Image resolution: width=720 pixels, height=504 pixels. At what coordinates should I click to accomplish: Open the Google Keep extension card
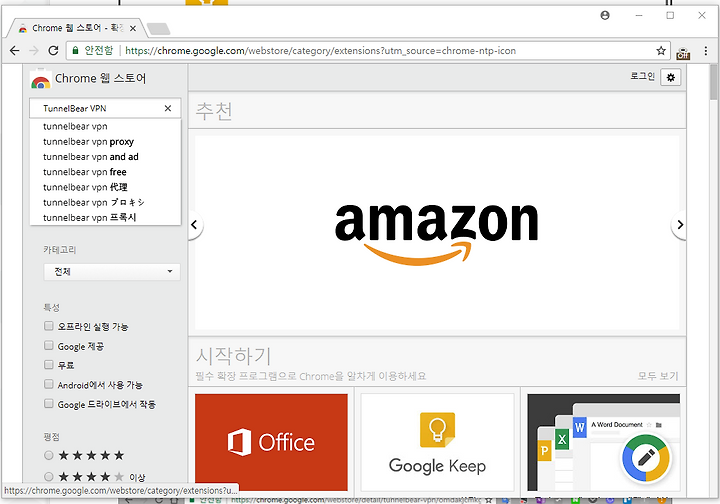tap(437, 442)
